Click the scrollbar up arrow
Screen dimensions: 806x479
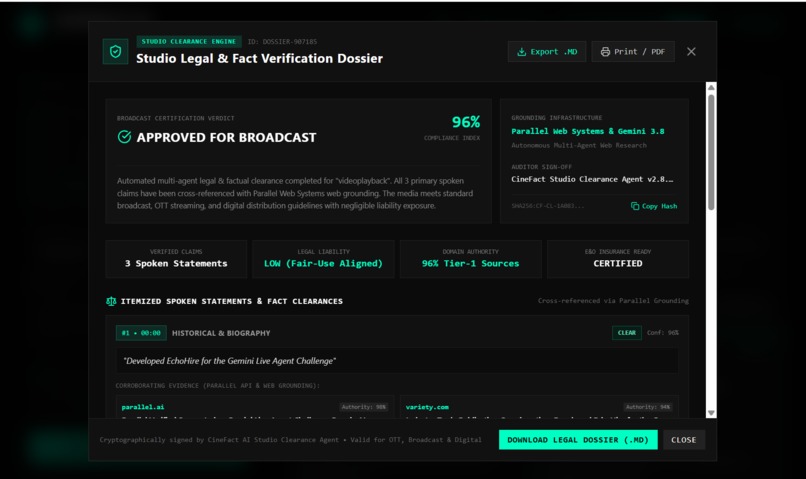tap(711, 87)
